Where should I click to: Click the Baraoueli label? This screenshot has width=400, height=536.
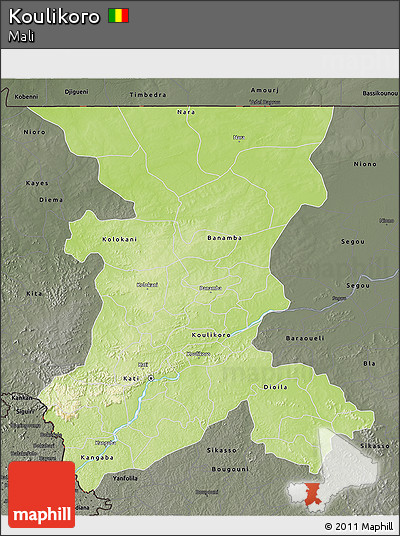click(x=305, y=338)
